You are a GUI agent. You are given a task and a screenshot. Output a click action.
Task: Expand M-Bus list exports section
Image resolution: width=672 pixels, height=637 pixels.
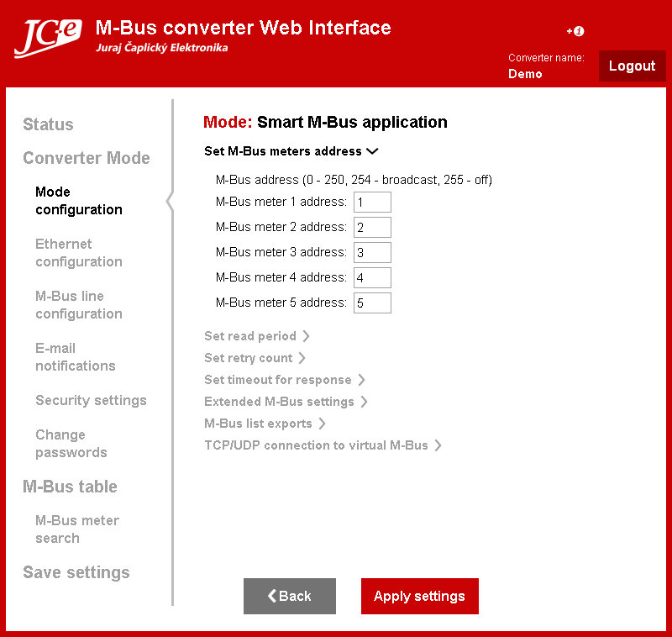pos(265,424)
